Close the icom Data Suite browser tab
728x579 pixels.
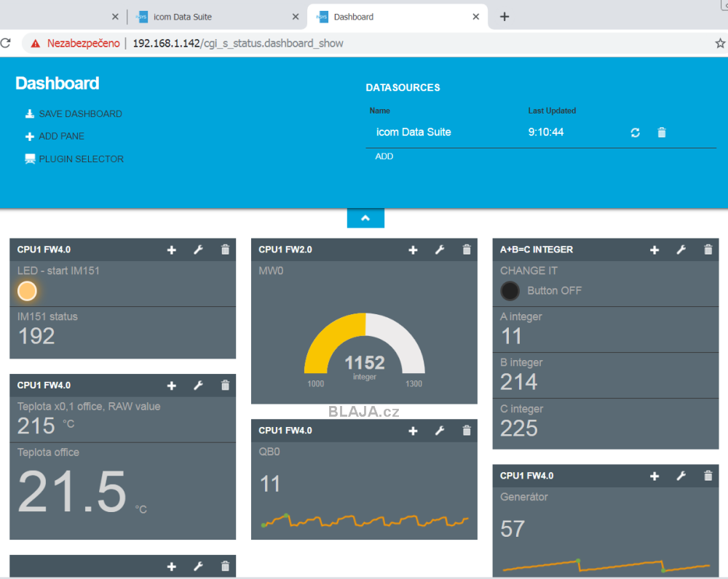296,17
